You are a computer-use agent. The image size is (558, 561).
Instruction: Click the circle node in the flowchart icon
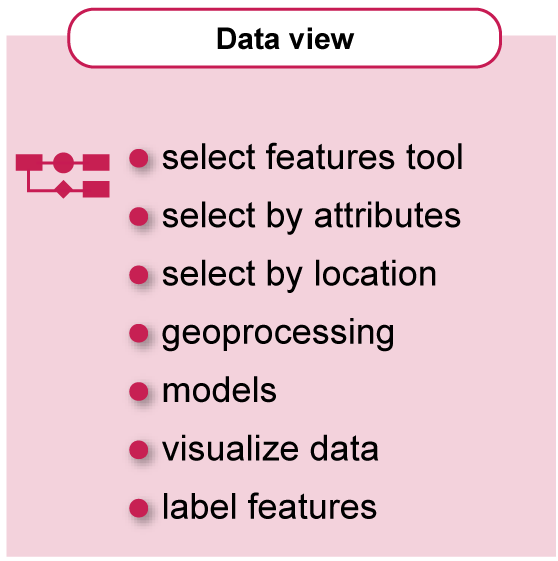(x=63, y=162)
